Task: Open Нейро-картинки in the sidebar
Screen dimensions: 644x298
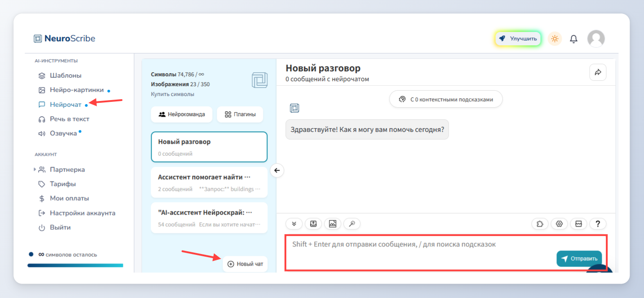Action: tap(77, 90)
